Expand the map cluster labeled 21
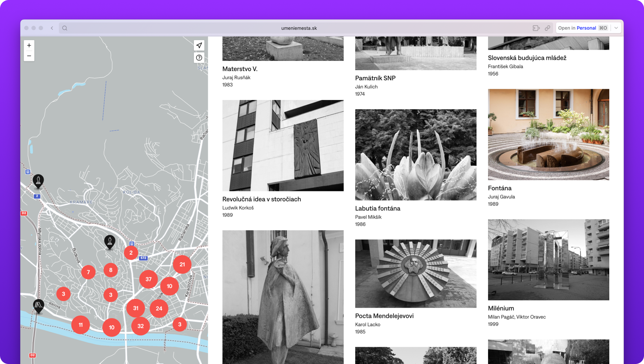This screenshot has height=364, width=644. [182, 264]
